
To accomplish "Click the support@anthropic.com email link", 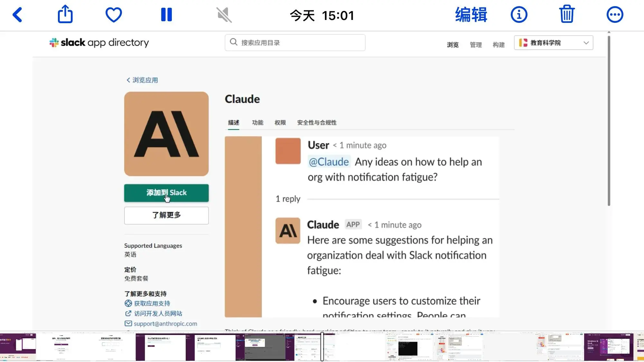I will pos(165,324).
